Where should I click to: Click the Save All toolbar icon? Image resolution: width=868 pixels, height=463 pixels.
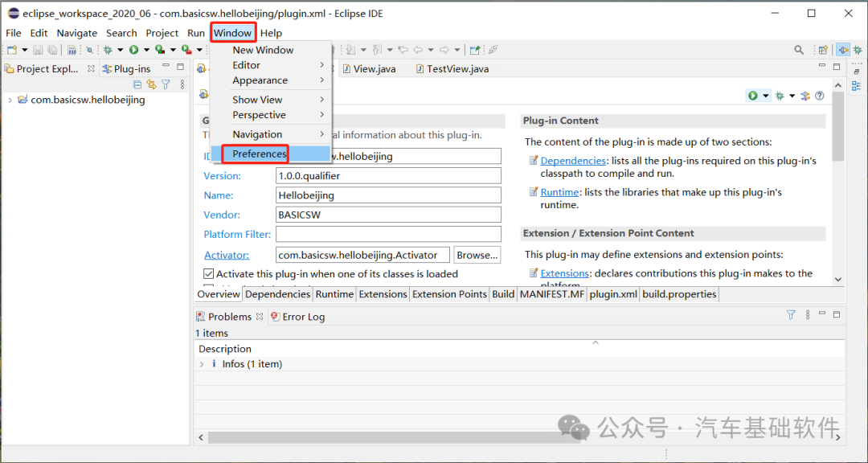[x=52, y=50]
